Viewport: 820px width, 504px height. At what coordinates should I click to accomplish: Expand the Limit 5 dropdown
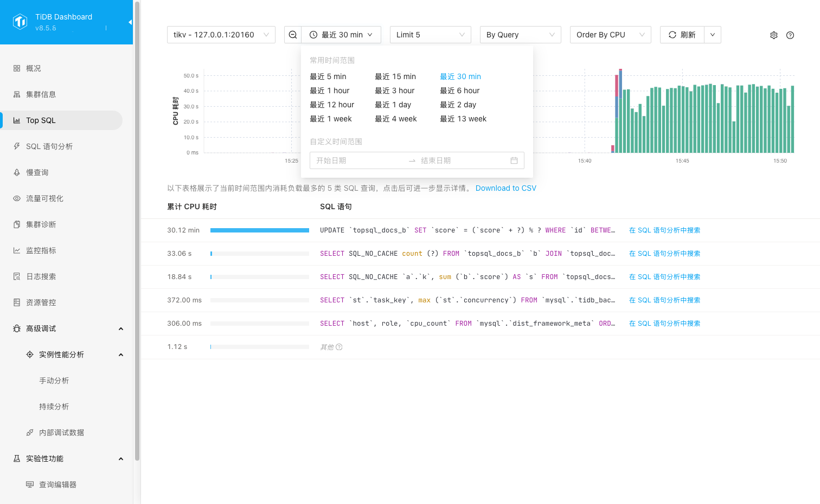coord(430,35)
